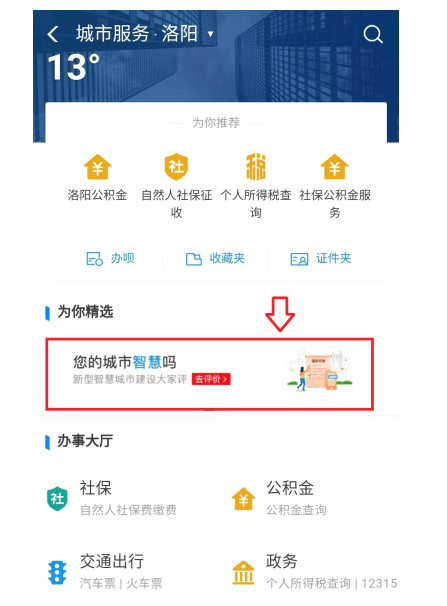Click the red 去评价 button
447x606 pixels.
point(211,379)
